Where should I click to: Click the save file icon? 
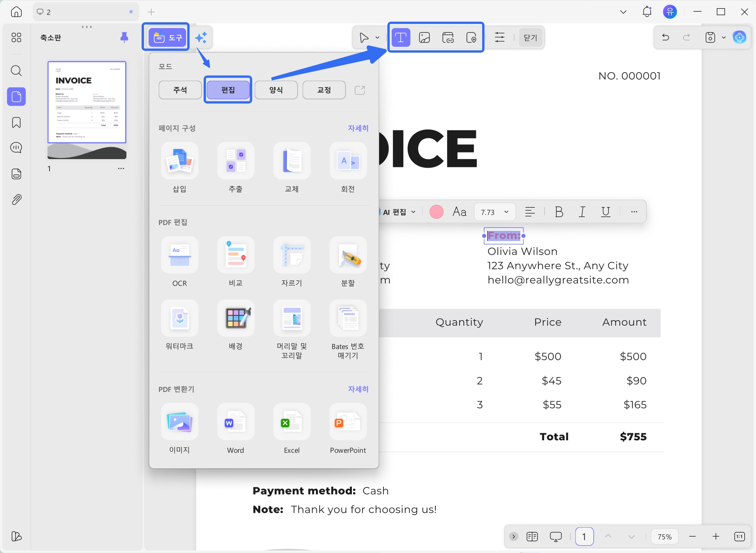[710, 37]
